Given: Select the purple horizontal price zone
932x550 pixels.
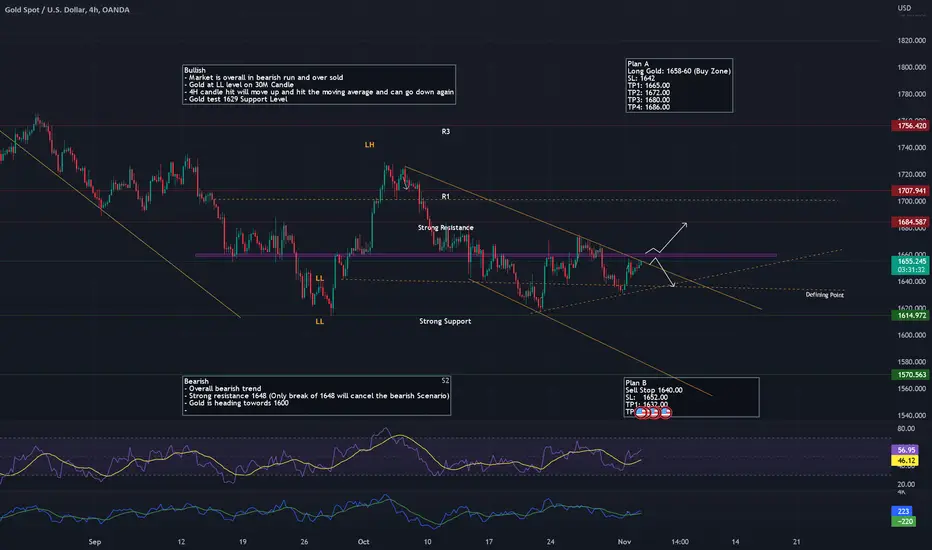Looking at the screenshot, I should [486, 256].
